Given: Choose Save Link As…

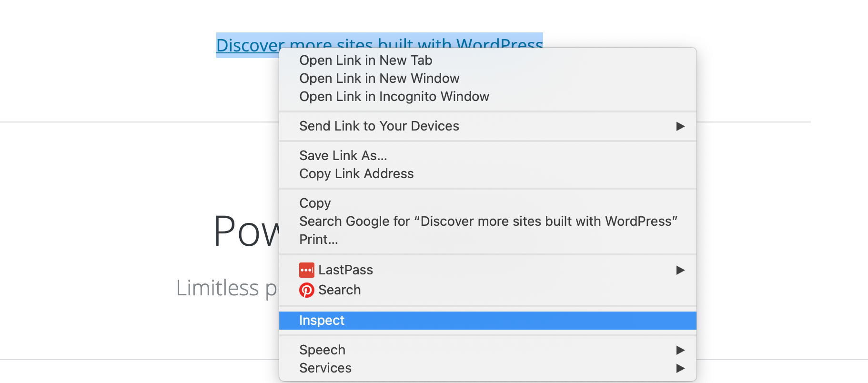Looking at the screenshot, I should [x=487, y=156].
